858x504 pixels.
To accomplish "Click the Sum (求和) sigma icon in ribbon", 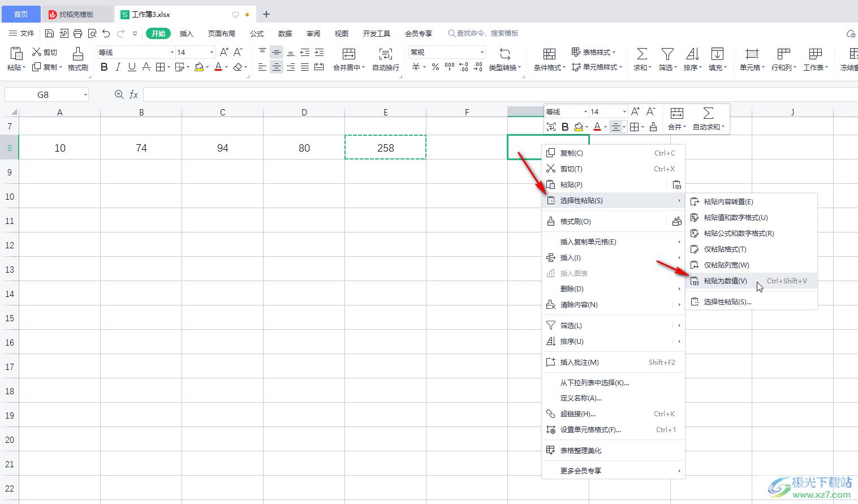I will tap(642, 54).
